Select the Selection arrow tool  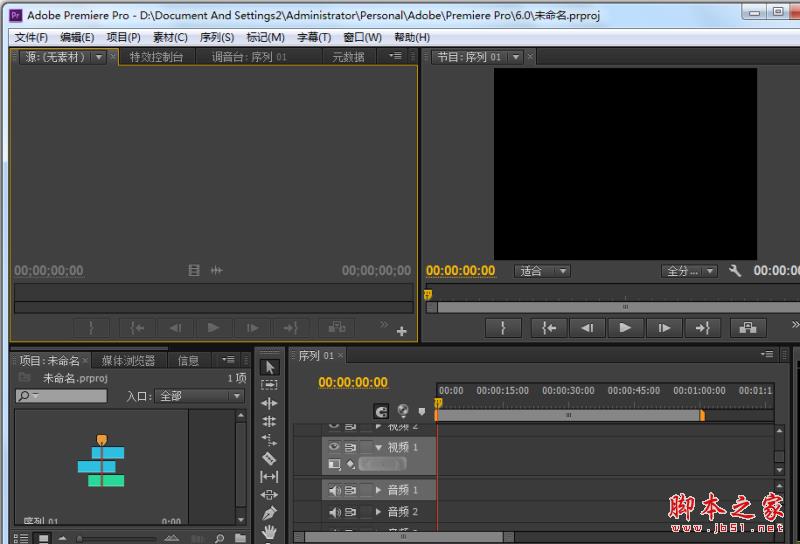[x=270, y=367]
